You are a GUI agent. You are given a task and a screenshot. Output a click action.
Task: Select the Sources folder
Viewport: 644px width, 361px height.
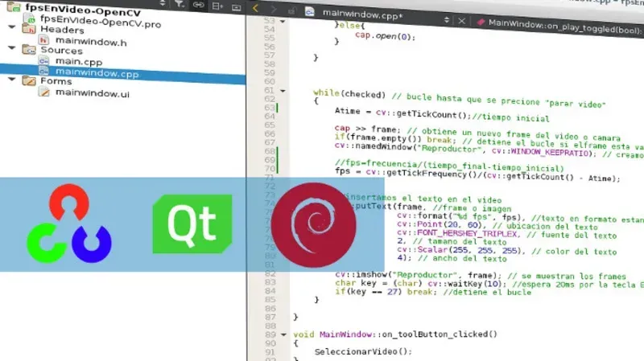coord(61,51)
